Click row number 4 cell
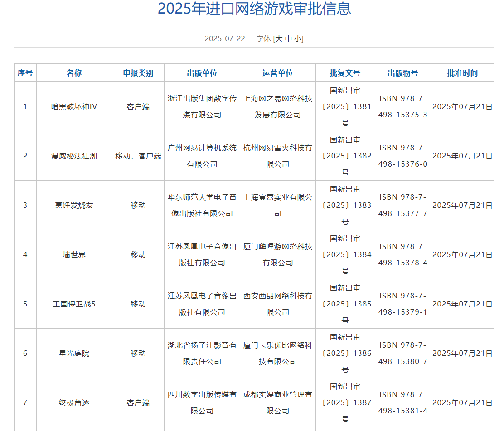Image resolution: width=504 pixels, height=431 pixels. point(25,255)
